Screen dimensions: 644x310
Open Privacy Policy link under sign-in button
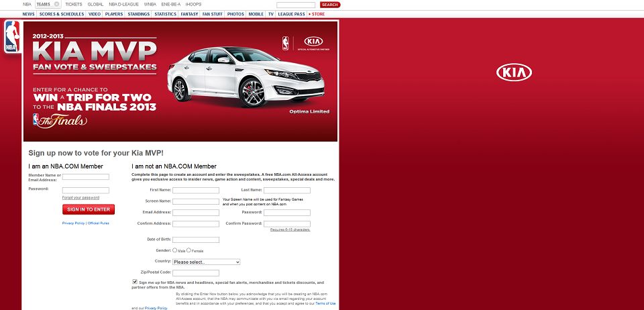(74, 223)
